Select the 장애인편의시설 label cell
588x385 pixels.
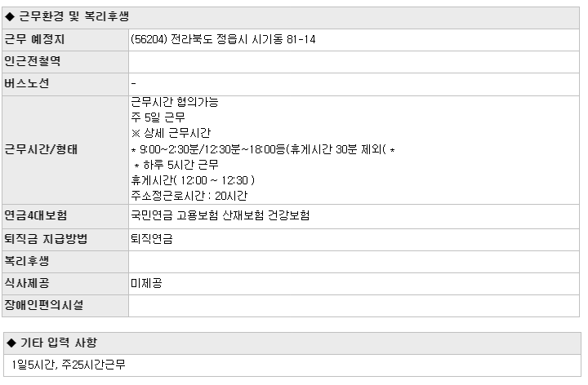65,306
